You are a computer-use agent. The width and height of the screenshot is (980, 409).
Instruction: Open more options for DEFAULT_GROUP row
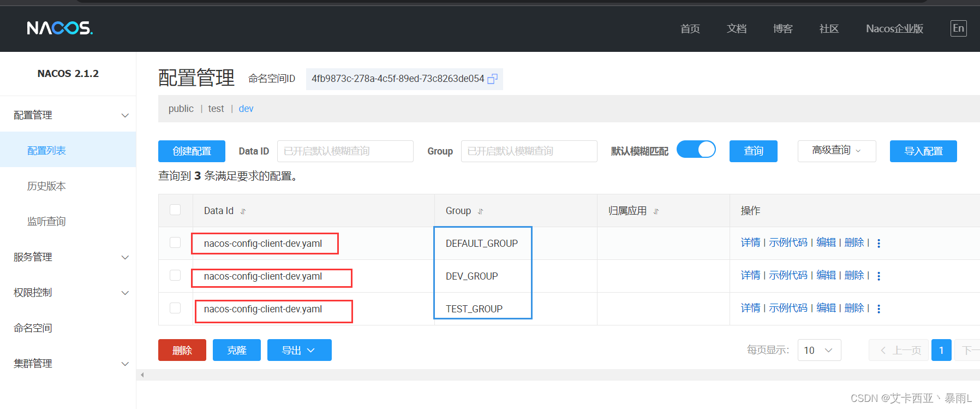click(x=879, y=244)
